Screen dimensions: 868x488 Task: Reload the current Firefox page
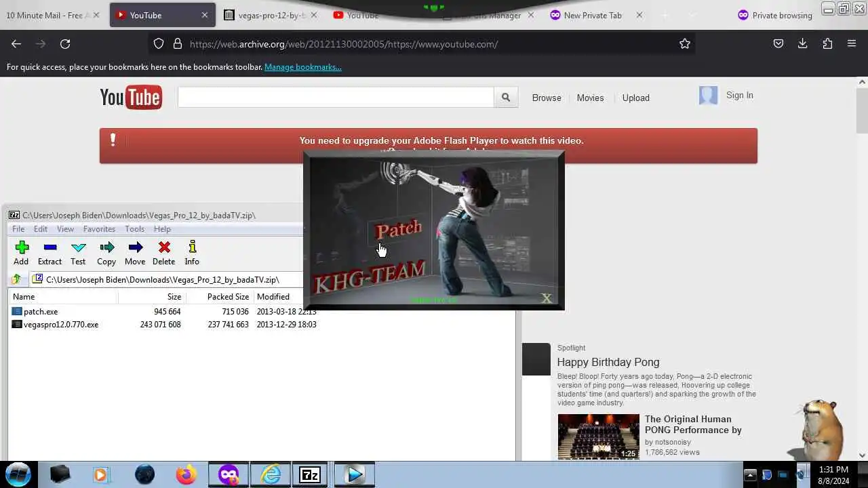point(65,44)
